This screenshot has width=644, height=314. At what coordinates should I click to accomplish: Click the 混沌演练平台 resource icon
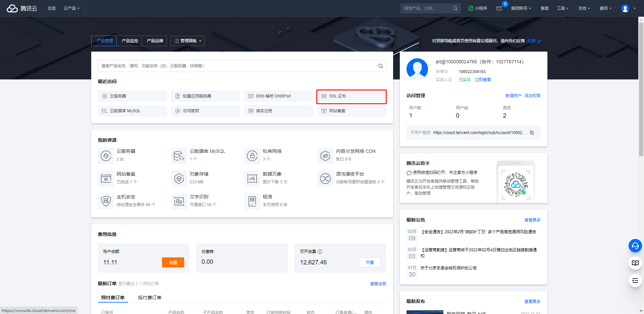tap(325, 179)
